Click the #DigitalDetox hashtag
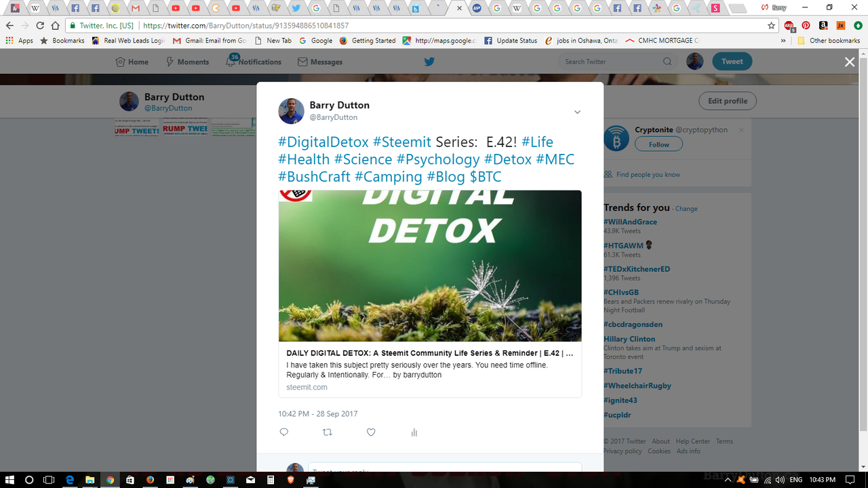868x488 pixels. [323, 142]
